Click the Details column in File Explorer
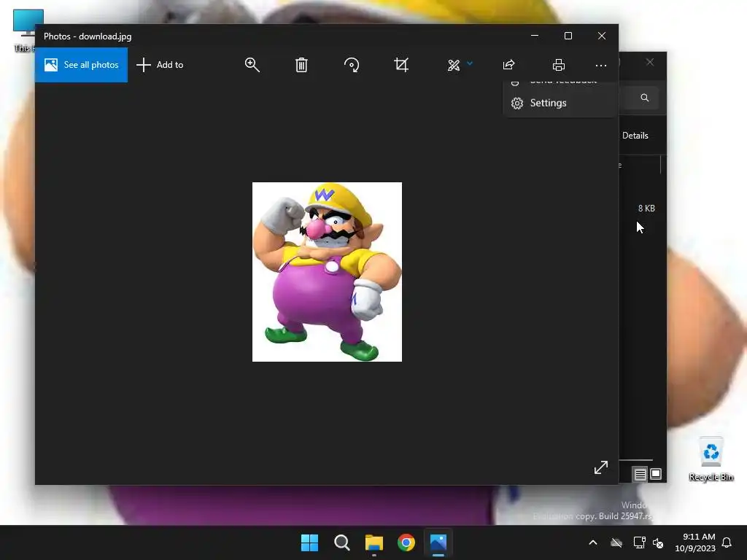This screenshot has width=747, height=560. tap(635, 136)
